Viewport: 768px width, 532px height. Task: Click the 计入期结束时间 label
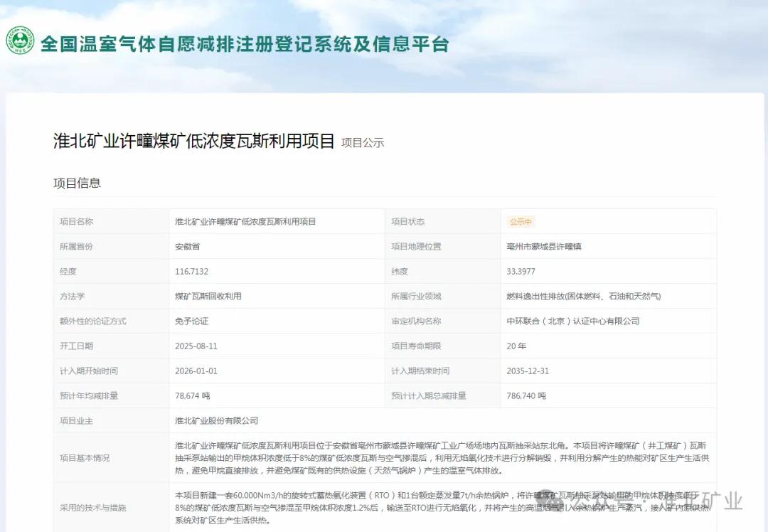tap(420, 371)
